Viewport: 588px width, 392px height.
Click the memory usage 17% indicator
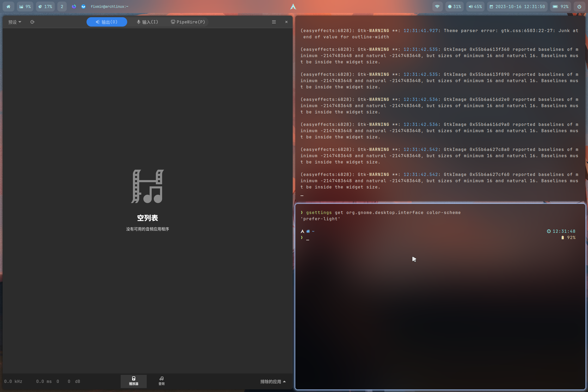click(x=45, y=7)
